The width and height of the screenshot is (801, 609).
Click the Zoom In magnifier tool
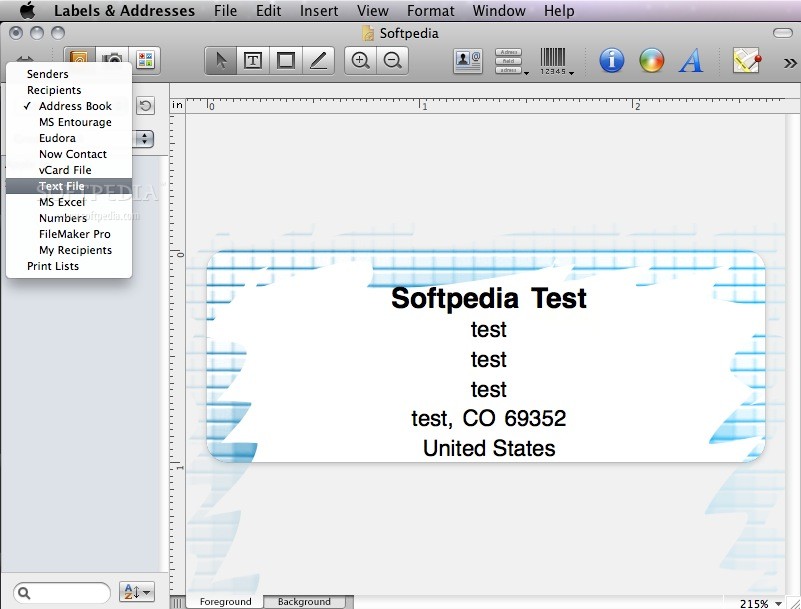[x=360, y=60]
